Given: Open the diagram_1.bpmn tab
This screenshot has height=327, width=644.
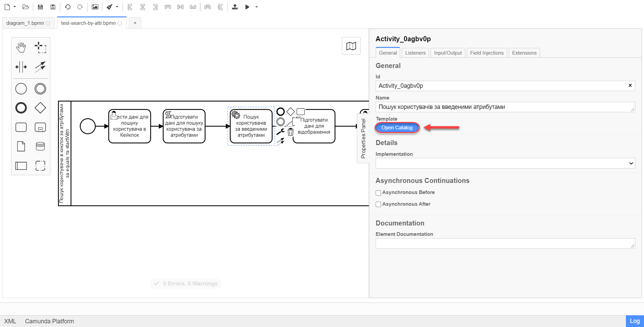Looking at the screenshot, I should pyautogui.click(x=25, y=23).
